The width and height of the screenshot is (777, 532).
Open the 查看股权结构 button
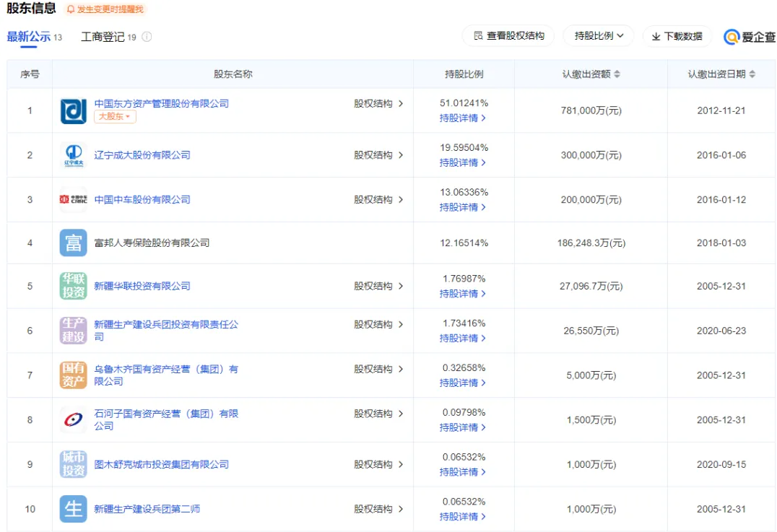tap(508, 35)
